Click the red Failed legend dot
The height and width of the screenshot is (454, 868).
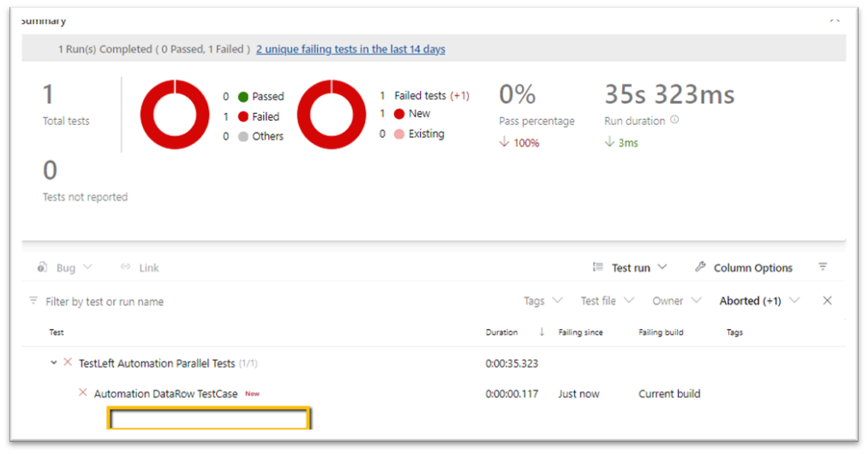click(243, 116)
